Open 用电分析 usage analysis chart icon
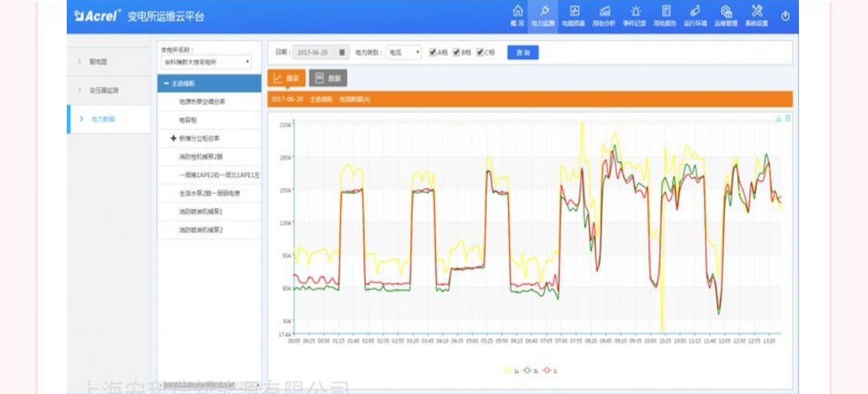 coord(604,12)
